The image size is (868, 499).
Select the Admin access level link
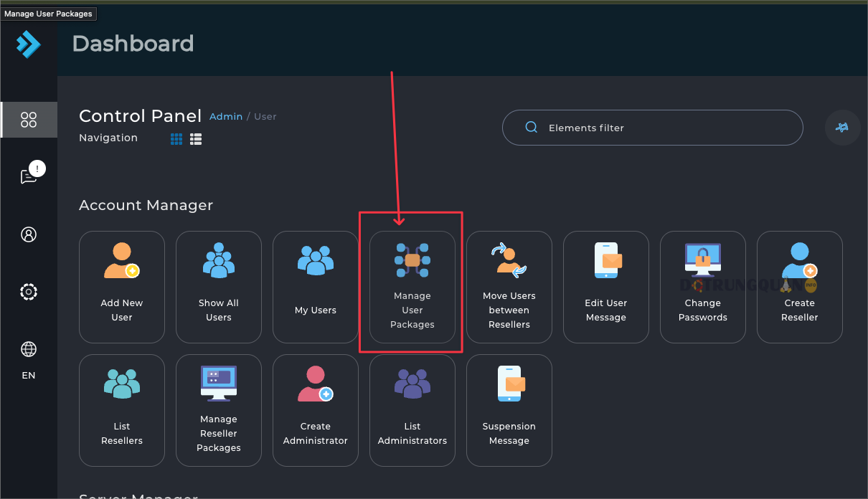[226, 116]
